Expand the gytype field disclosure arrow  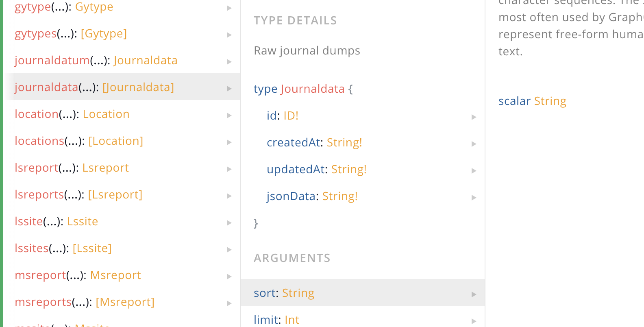[229, 8]
